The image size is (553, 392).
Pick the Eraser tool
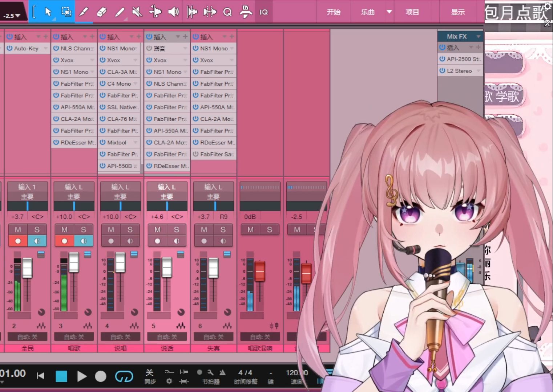click(x=102, y=12)
